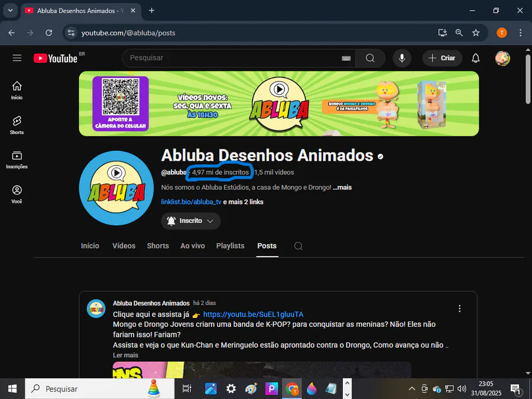Image resolution: width=532 pixels, height=399 pixels.
Task: Switch to the Playlists channel tab
Action: (231, 246)
